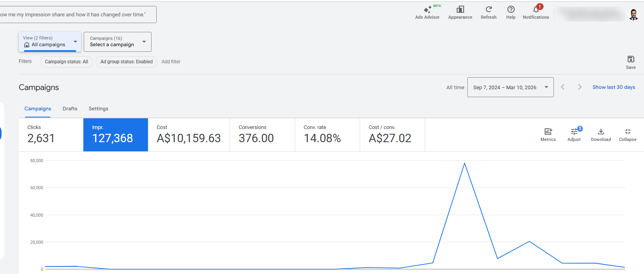Edit the Ad group status: Enabled filter
The width and height of the screenshot is (644, 274).
pyautogui.click(x=126, y=62)
